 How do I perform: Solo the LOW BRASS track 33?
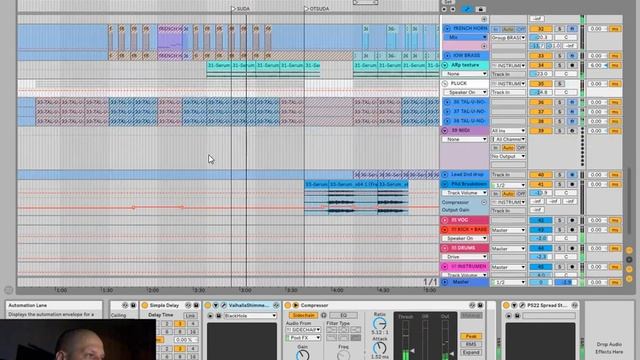point(560,56)
